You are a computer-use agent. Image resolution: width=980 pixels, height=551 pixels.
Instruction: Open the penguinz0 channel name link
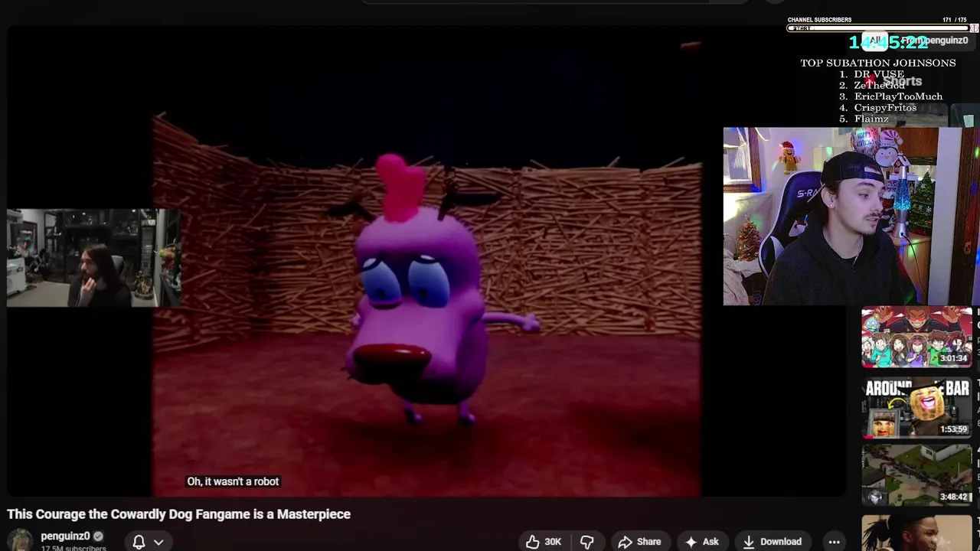point(65,536)
